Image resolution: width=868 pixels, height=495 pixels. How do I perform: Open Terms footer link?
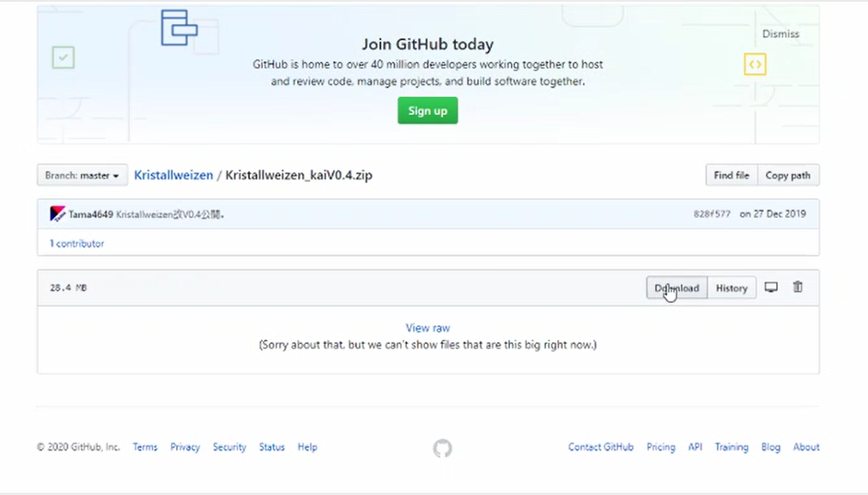(145, 447)
